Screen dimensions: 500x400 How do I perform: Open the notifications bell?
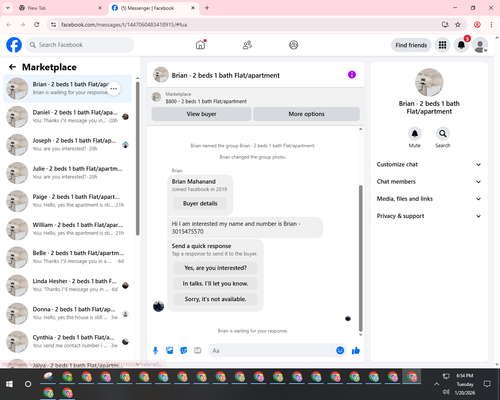click(461, 45)
